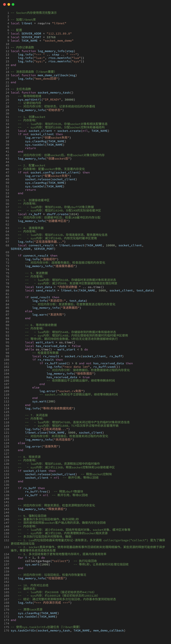This screenshot has height=644, width=171.
Task: Click the string "内存测试数据 " on line 79
Action: pyautogui.click(x=69, y=287)
